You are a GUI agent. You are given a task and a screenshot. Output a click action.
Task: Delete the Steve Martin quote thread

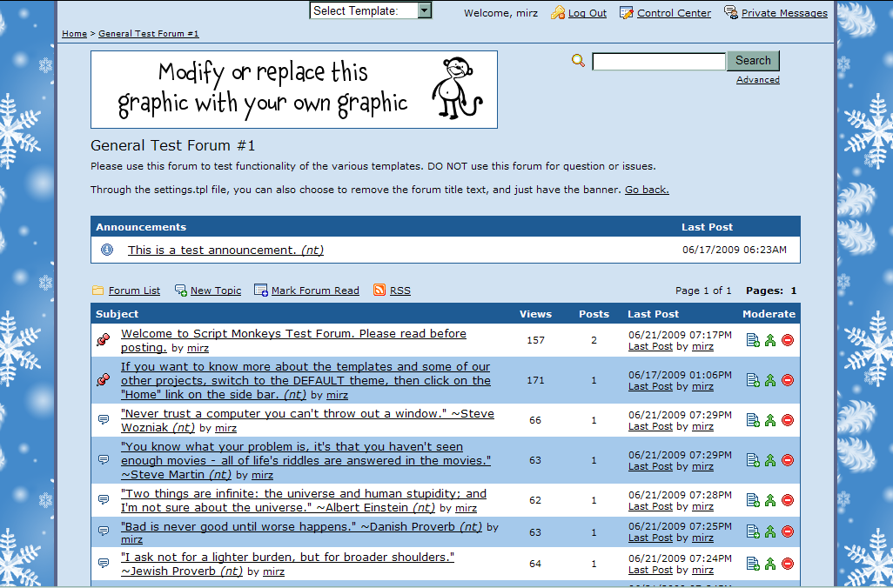point(788,460)
